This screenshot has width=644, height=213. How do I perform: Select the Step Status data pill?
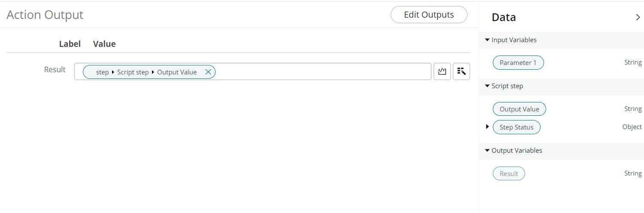(x=516, y=127)
